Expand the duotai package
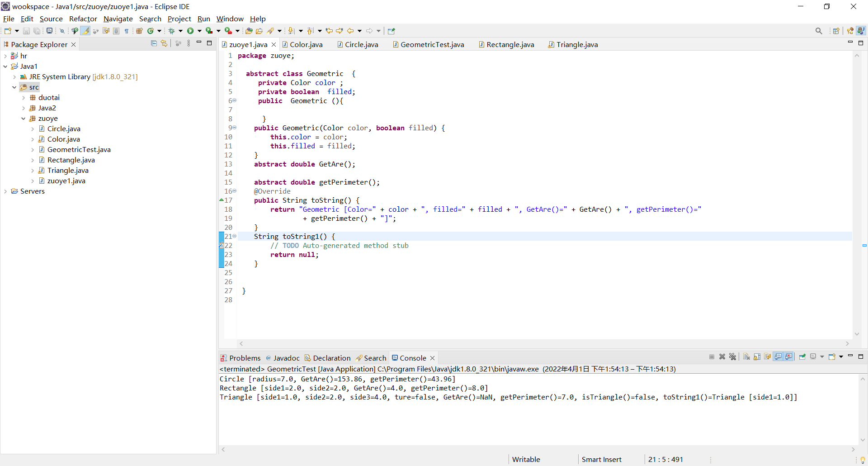The width and height of the screenshot is (868, 466). pos(24,98)
